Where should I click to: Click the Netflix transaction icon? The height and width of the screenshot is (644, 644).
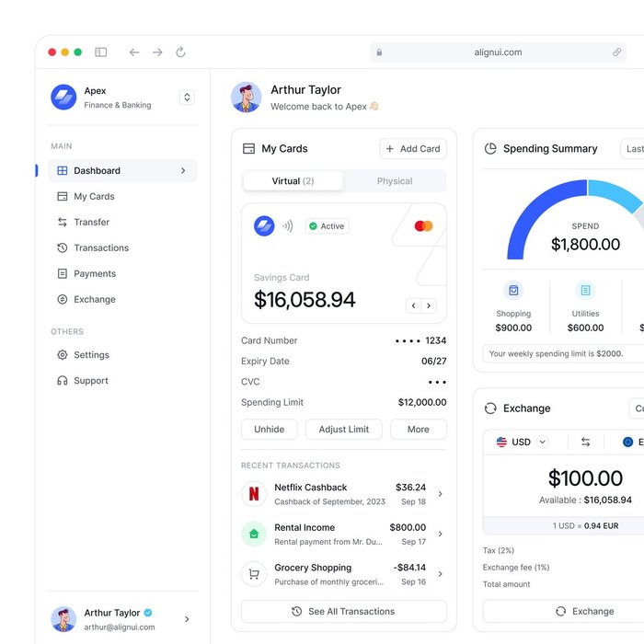tap(254, 494)
